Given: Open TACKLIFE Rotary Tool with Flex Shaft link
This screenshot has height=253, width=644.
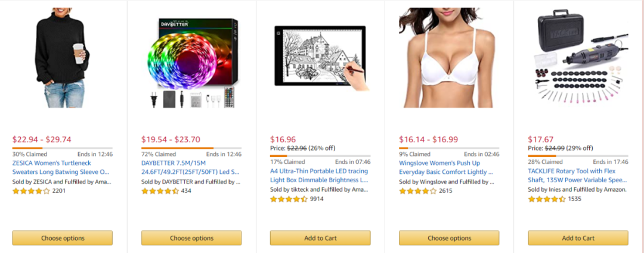Looking at the screenshot, I should [577, 175].
